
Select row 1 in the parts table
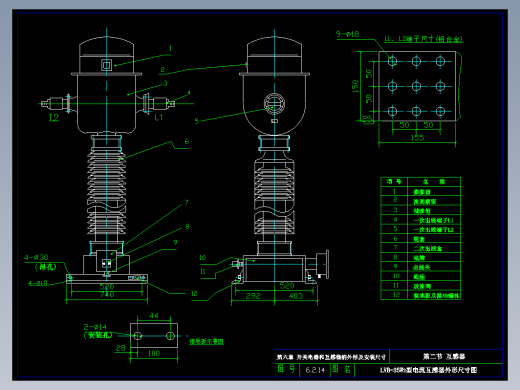(x=421, y=192)
